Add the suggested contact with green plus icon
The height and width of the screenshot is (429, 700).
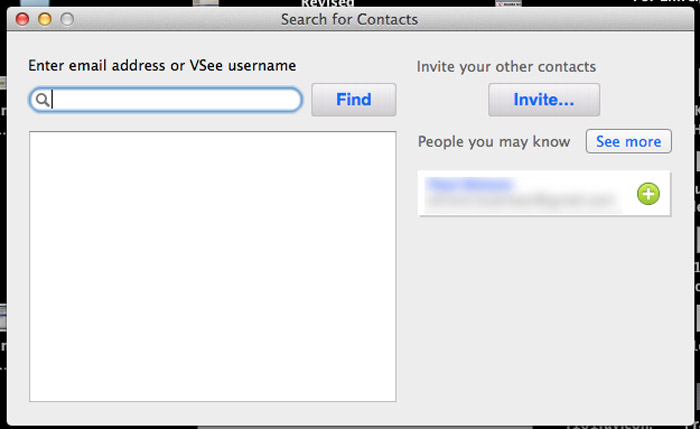[x=648, y=194]
